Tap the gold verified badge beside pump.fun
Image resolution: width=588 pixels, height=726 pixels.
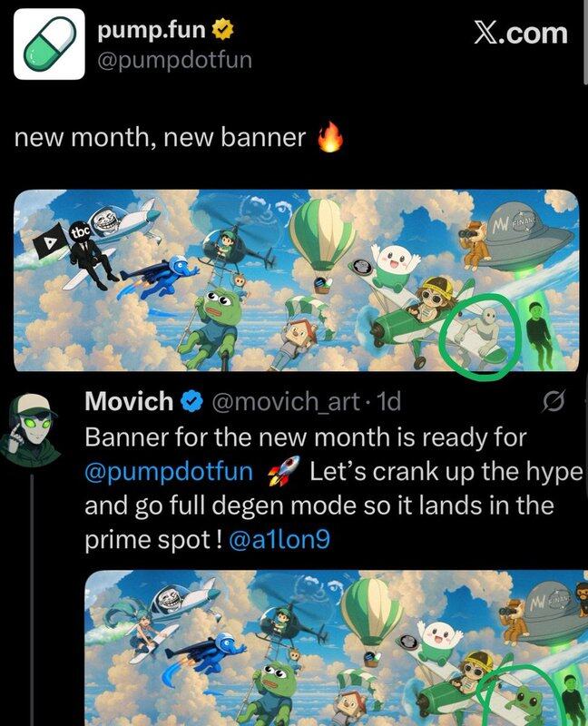click(222, 30)
